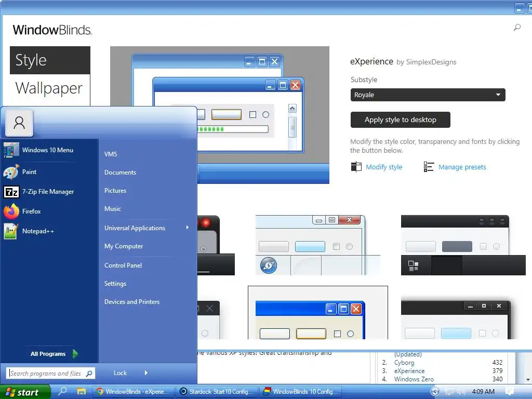
Task: Click Windows Zero in the background list
Action: tap(414, 379)
